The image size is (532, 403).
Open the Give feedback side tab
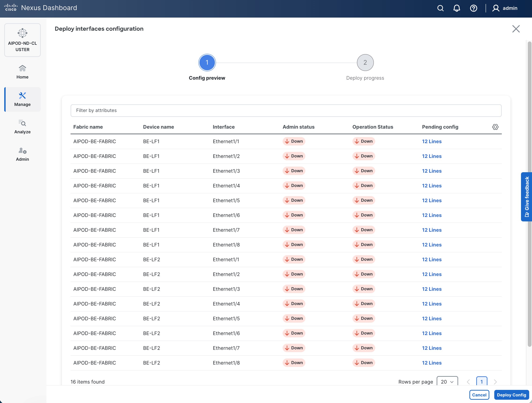[x=526, y=196]
